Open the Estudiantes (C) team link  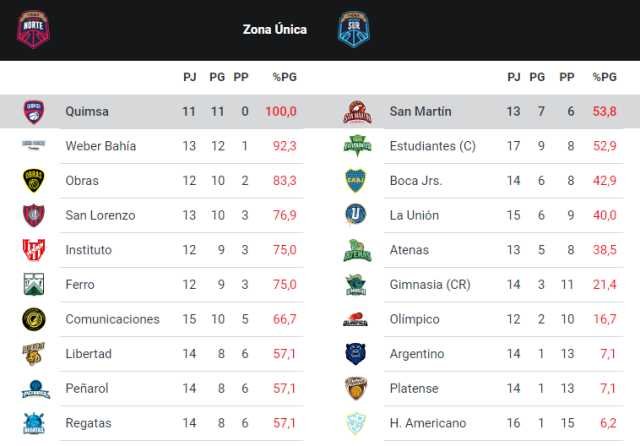432,146
